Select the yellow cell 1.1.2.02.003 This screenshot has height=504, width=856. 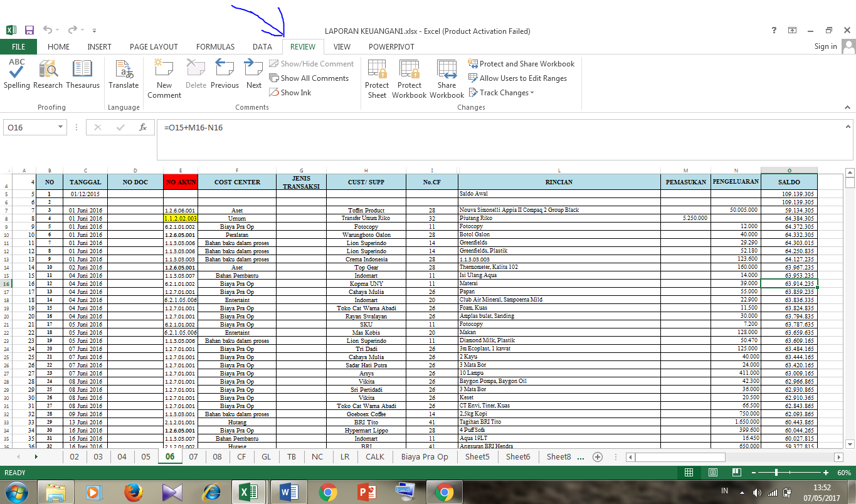point(180,218)
